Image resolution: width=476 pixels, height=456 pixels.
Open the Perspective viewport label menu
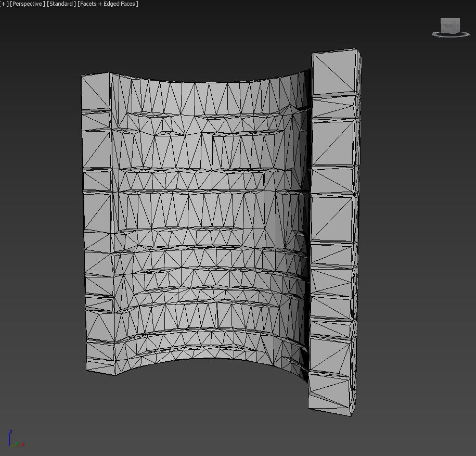pyautogui.click(x=28, y=4)
